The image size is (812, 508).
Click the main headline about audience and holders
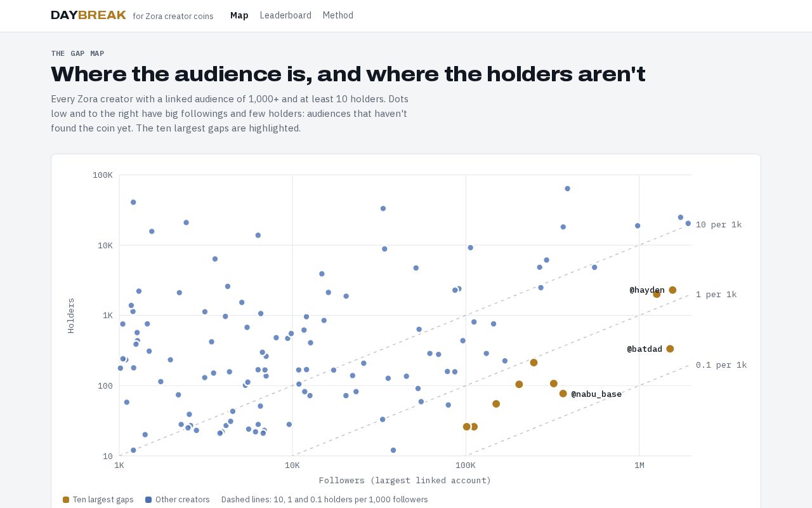(x=348, y=74)
